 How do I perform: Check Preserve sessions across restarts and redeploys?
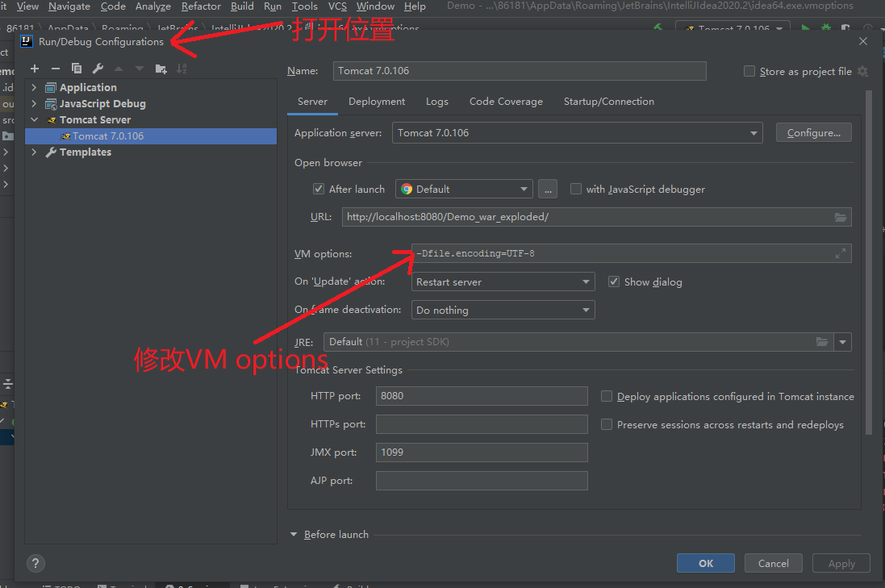606,424
